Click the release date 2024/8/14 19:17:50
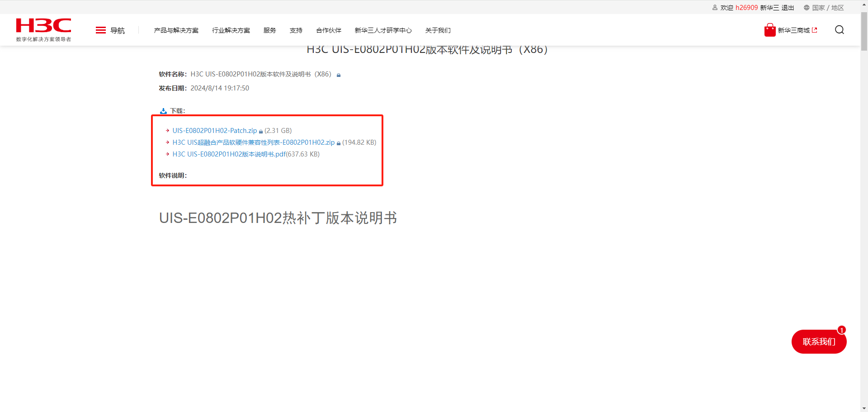This screenshot has height=412, width=868. click(x=220, y=88)
